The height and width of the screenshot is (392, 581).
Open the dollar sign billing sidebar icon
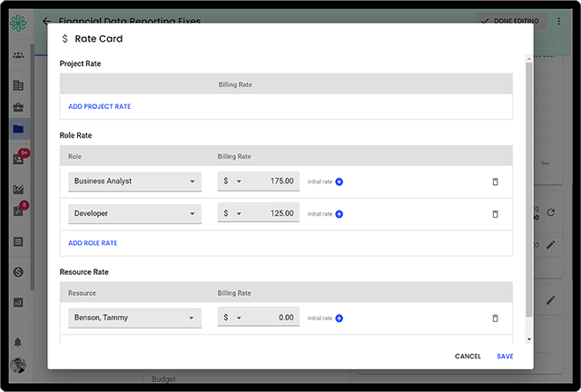tap(18, 272)
